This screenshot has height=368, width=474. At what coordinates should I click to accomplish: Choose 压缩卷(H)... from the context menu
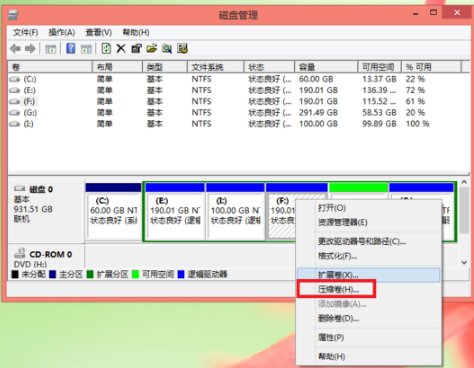(368, 289)
